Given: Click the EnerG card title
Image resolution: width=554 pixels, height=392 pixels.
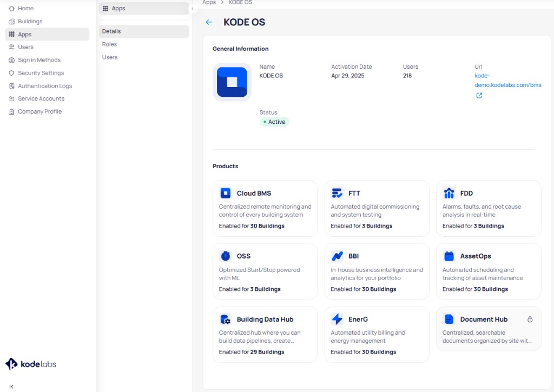Looking at the screenshot, I should [358, 319].
